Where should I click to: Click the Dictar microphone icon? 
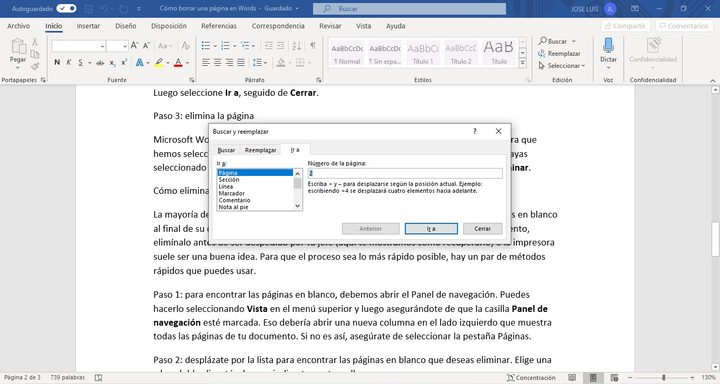pyautogui.click(x=608, y=46)
